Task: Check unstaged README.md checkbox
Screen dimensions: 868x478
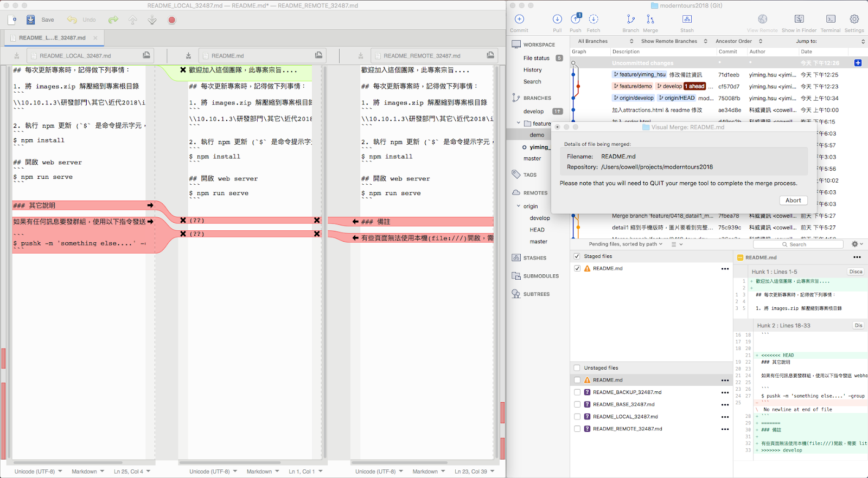Action: 577,380
